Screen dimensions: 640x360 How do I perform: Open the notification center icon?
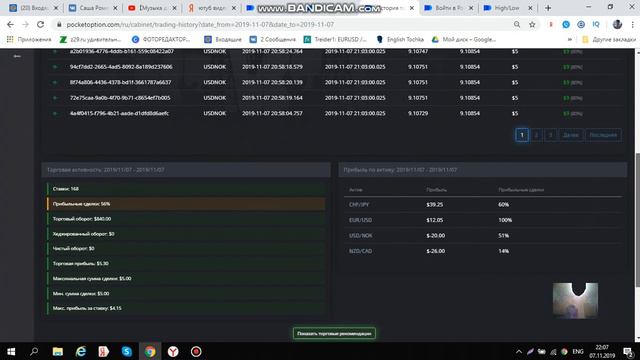[x=629, y=351]
